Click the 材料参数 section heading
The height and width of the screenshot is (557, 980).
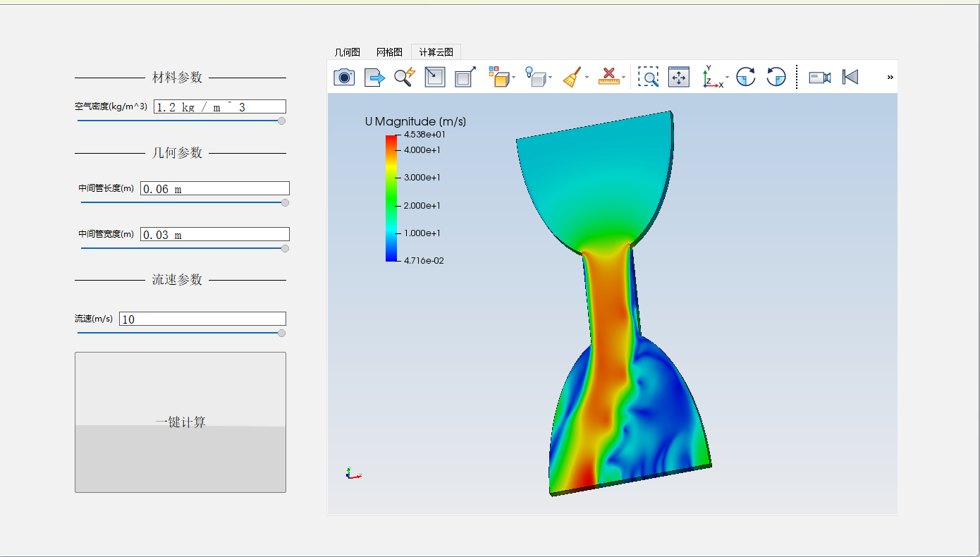click(x=177, y=77)
